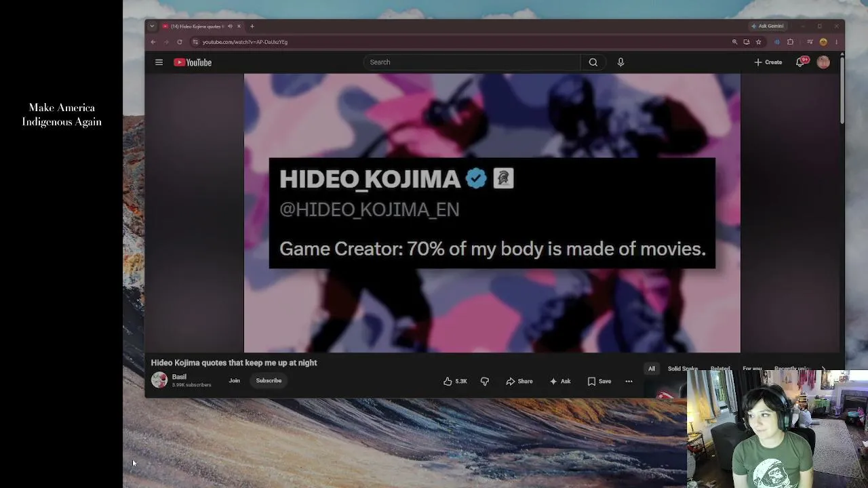
Task: Mute the tab via speaker icon
Action: pyautogui.click(x=230, y=26)
